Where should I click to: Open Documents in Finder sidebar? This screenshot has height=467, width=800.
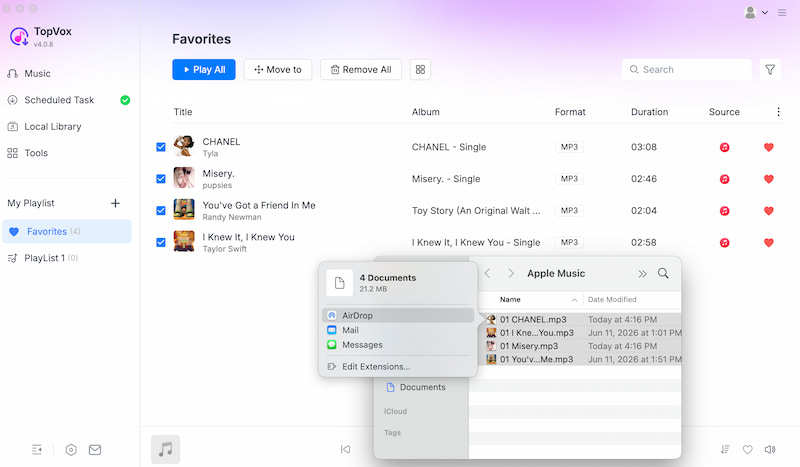[416, 387]
